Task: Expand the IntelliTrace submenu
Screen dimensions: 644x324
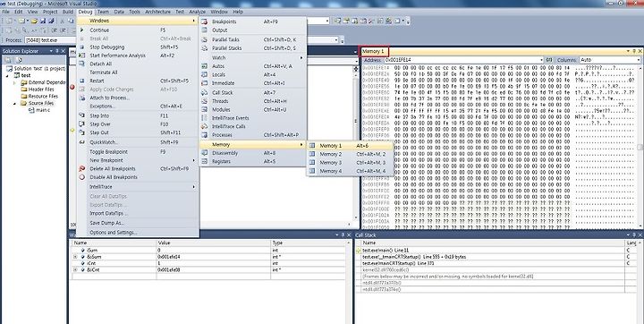Action: (138, 187)
